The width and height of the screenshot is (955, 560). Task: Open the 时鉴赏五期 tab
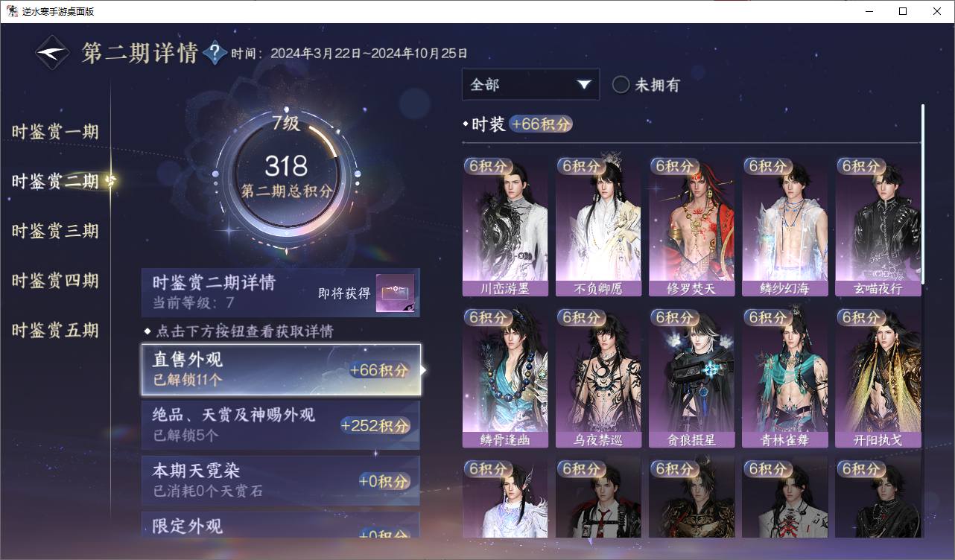[x=55, y=330]
